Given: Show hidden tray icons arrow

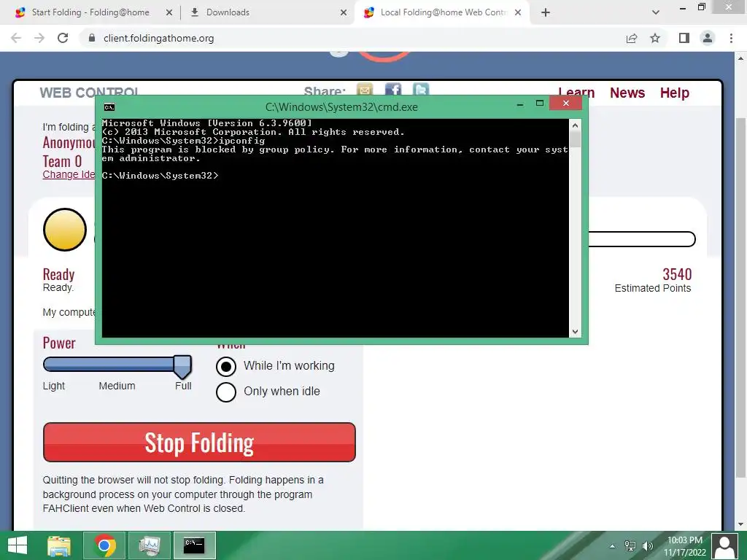Looking at the screenshot, I should pos(612,545).
